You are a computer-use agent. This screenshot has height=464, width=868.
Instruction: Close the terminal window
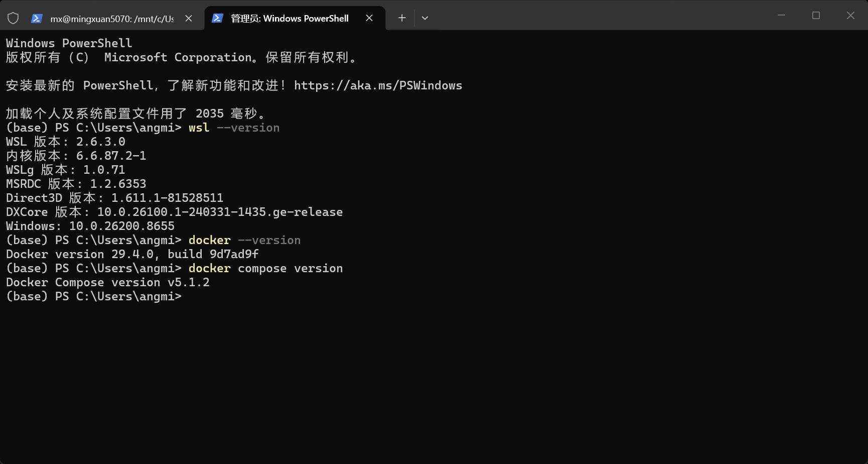pyautogui.click(x=850, y=16)
